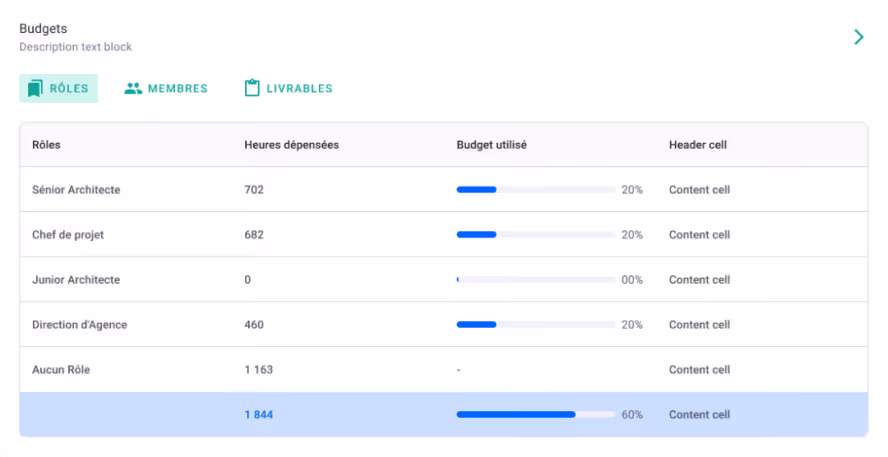Click the Direction d'Agence progress bar
This screenshot has width=888, height=457.
[536, 324]
